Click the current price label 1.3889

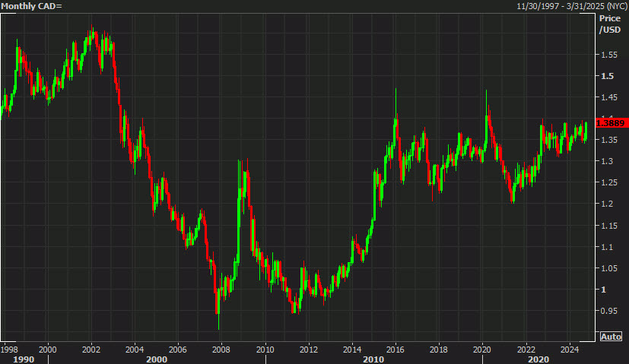click(x=610, y=123)
